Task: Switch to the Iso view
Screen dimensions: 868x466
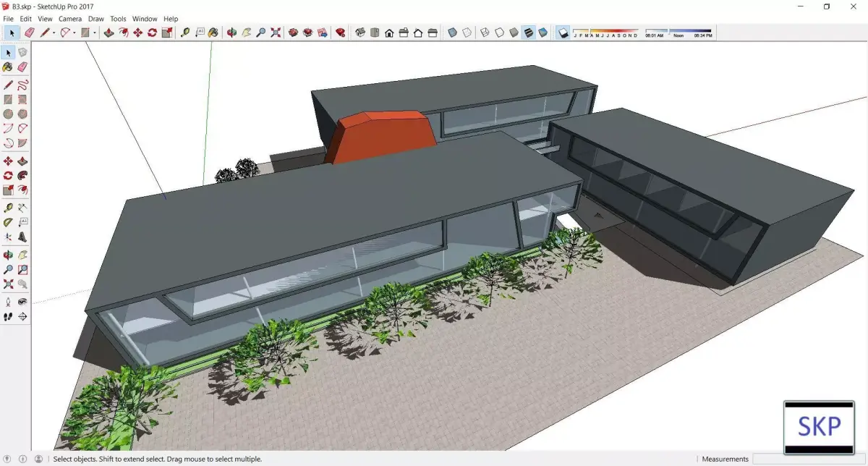Action: pyautogui.click(x=360, y=33)
